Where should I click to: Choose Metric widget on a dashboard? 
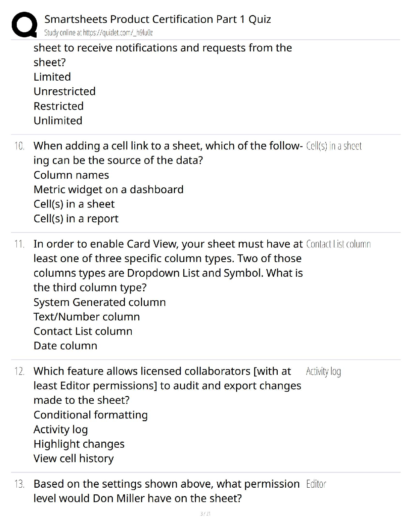(x=108, y=189)
